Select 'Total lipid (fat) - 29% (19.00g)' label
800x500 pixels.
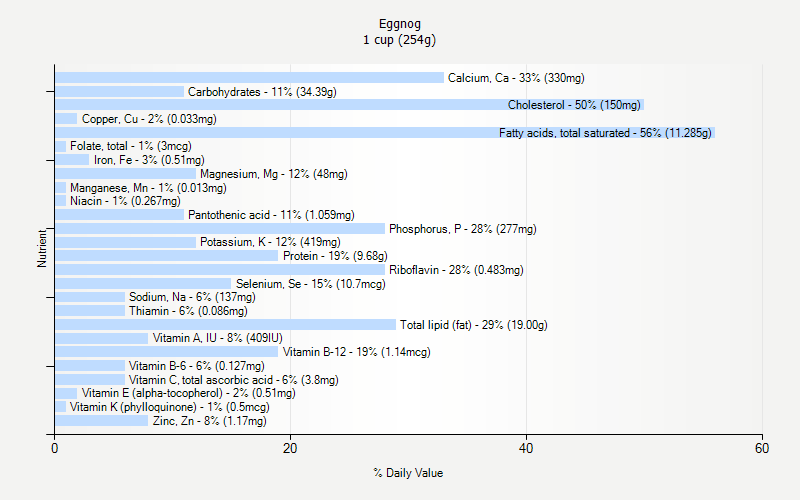[x=473, y=325]
